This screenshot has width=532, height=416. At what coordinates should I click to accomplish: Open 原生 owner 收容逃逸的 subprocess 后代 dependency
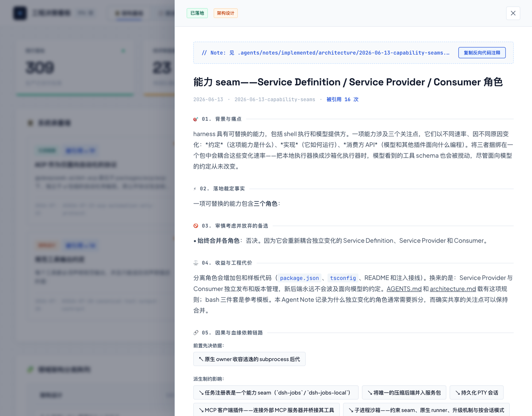coord(249,359)
